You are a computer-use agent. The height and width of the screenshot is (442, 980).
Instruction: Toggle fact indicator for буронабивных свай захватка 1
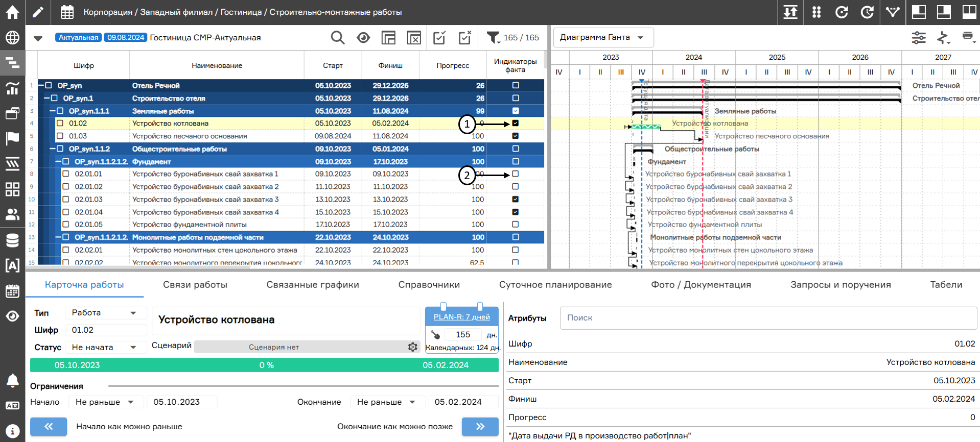[515, 174]
